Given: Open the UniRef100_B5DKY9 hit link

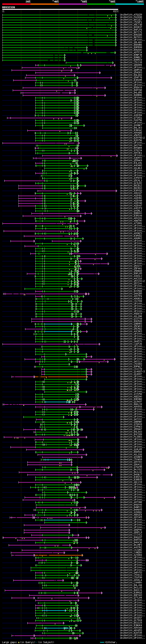Looking at the screenshot, I should [131, 87].
